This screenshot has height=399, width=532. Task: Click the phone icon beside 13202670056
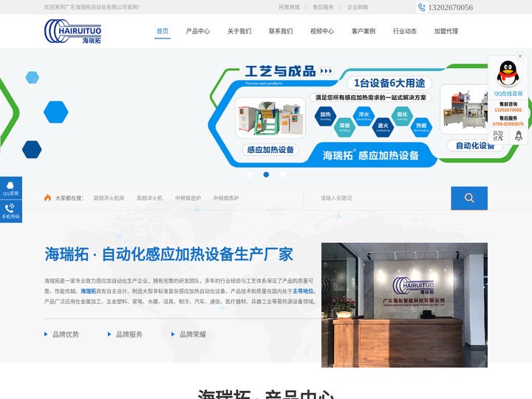421,7
